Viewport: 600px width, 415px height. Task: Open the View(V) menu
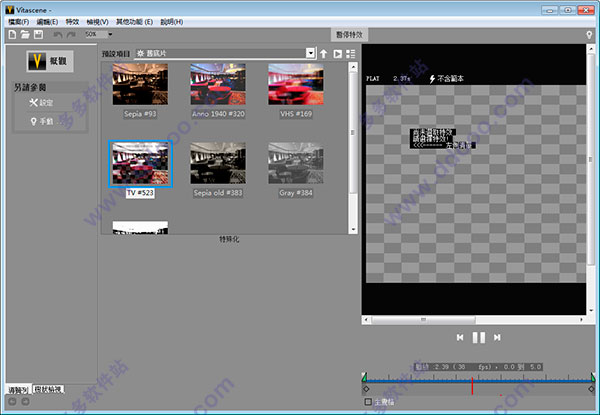click(98, 22)
